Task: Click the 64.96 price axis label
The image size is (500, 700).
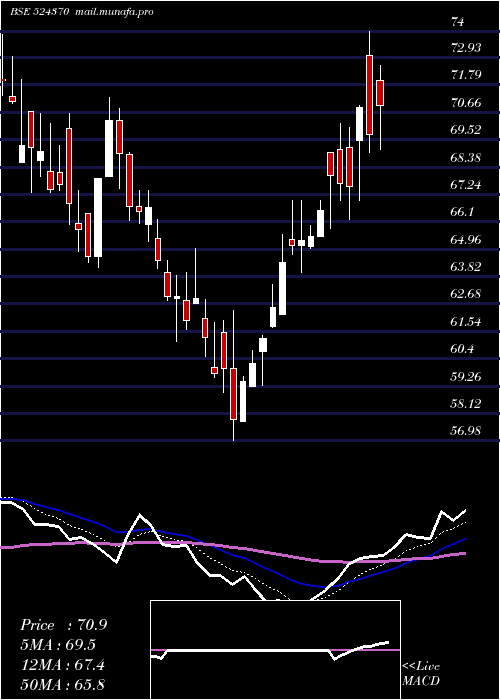Action: point(466,240)
